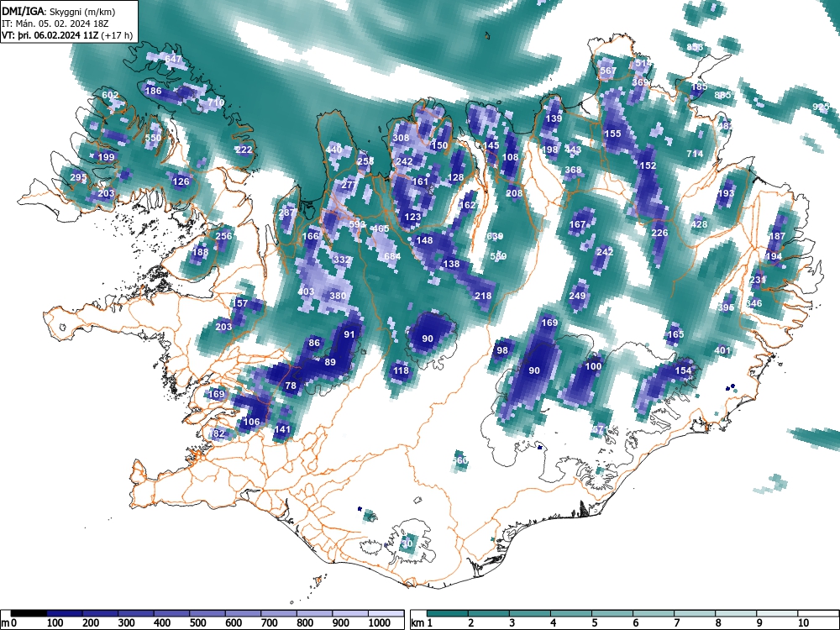Click the visibility value 226
840x630 pixels.
click(659, 233)
